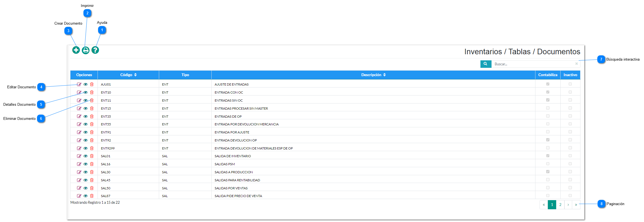Edit document ENT92
The width and height of the screenshot is (644, 222).
[x=79, y=140]
